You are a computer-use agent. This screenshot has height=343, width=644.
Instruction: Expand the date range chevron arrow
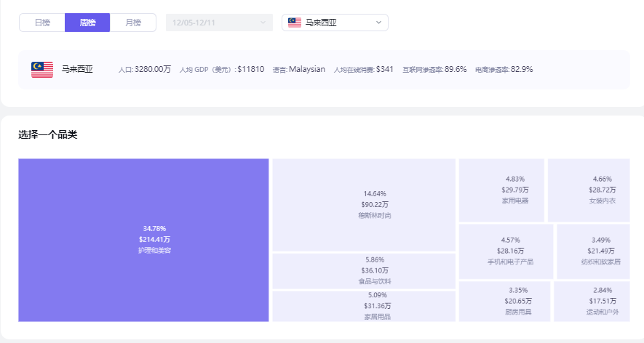(263, 23)
